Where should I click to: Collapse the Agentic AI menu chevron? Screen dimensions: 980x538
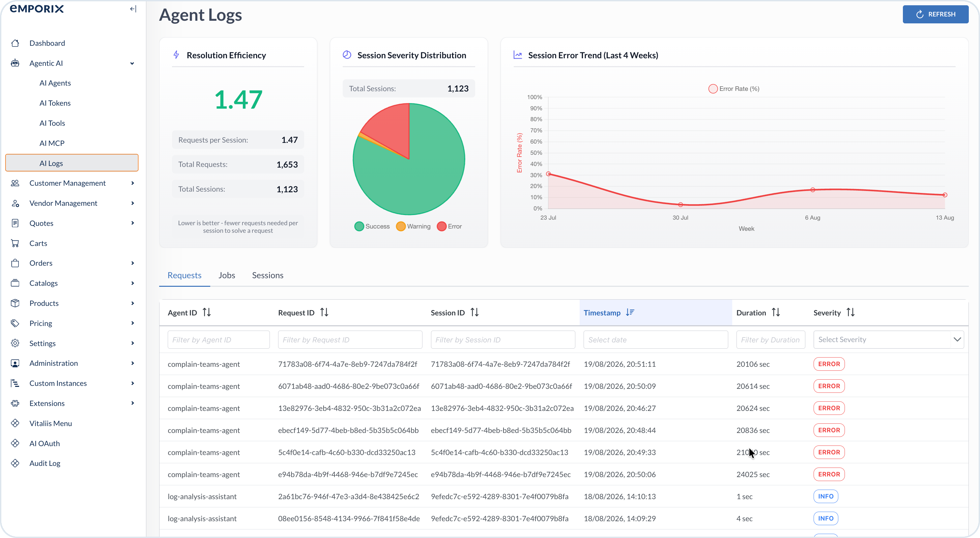(x=132, y=64)
